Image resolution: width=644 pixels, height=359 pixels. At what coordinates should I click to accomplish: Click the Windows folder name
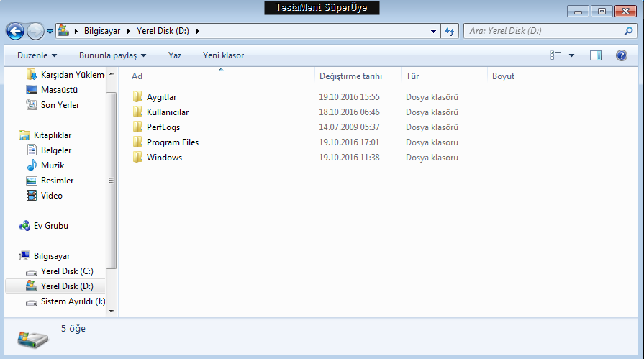click(164, 158)
